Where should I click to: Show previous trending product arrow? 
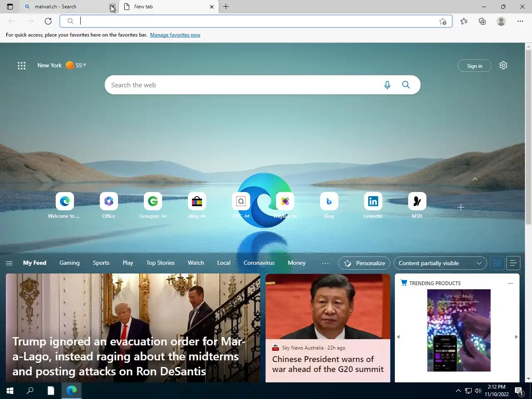[398, 337]
